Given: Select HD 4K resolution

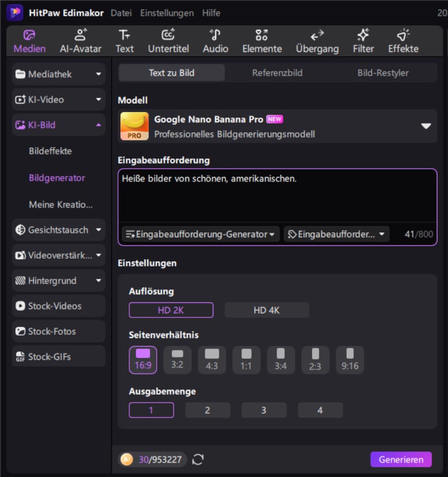Looking at the screenshot, I should 267,310.
